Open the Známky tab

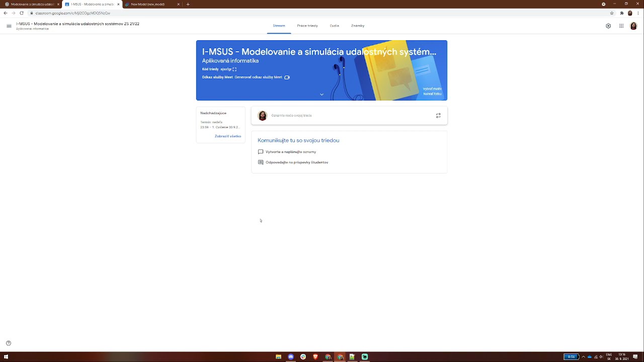pos(358,26)
